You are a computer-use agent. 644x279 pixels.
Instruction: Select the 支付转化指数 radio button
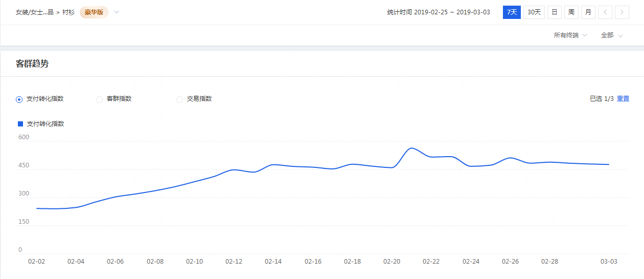(19, 99)
